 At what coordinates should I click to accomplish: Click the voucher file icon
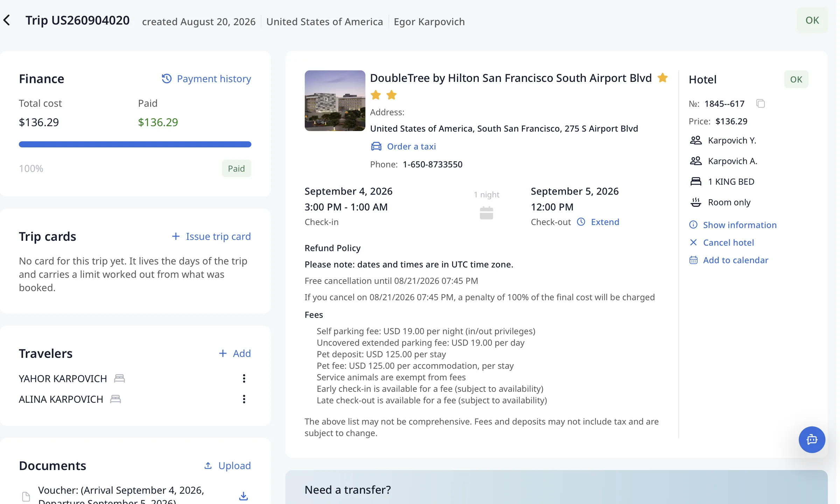pos(26,496)
